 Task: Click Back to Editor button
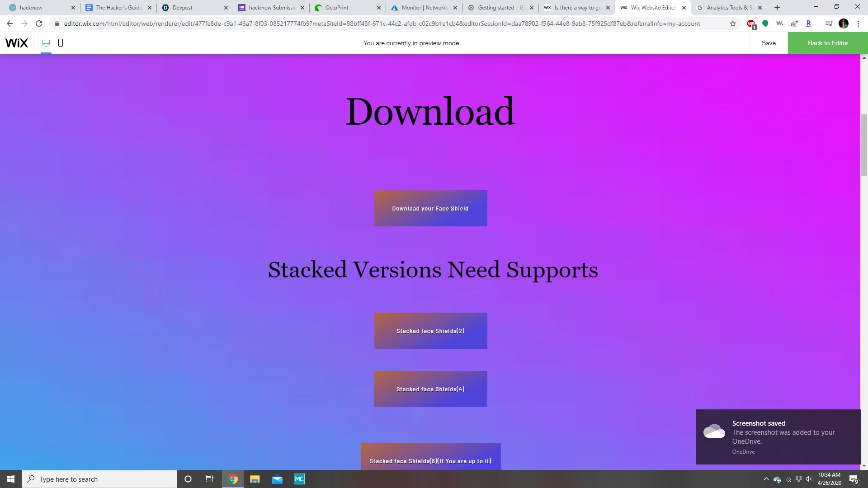pos(827,43)
